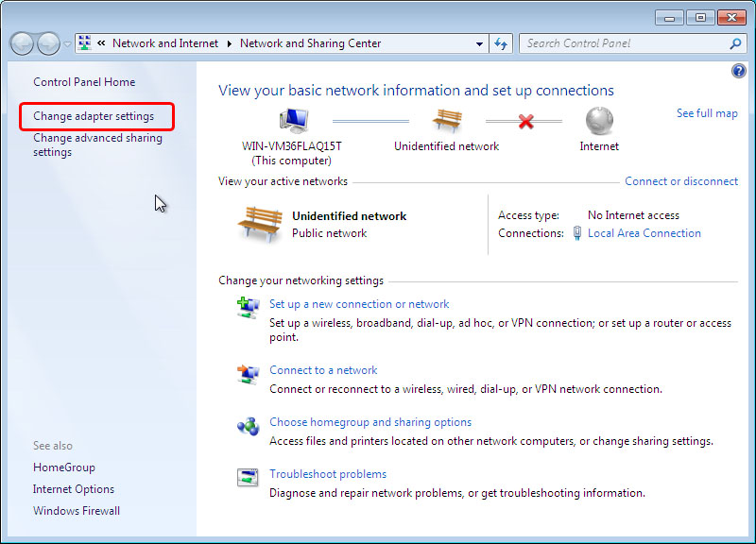
Task: Click the Control Panel address bar icon
Action: click(x=85, y=42)
